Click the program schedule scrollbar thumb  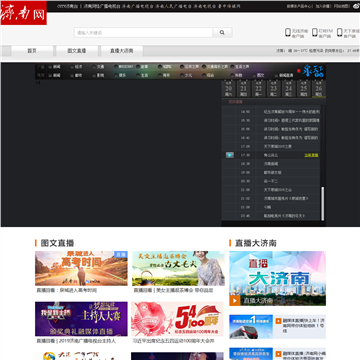click(x=322, y=203)
